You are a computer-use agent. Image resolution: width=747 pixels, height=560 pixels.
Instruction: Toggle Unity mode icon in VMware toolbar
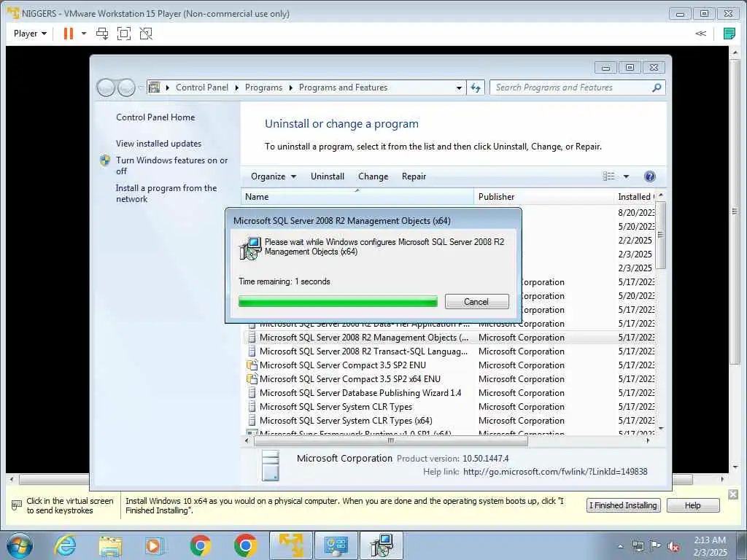[x=146, y=34]
